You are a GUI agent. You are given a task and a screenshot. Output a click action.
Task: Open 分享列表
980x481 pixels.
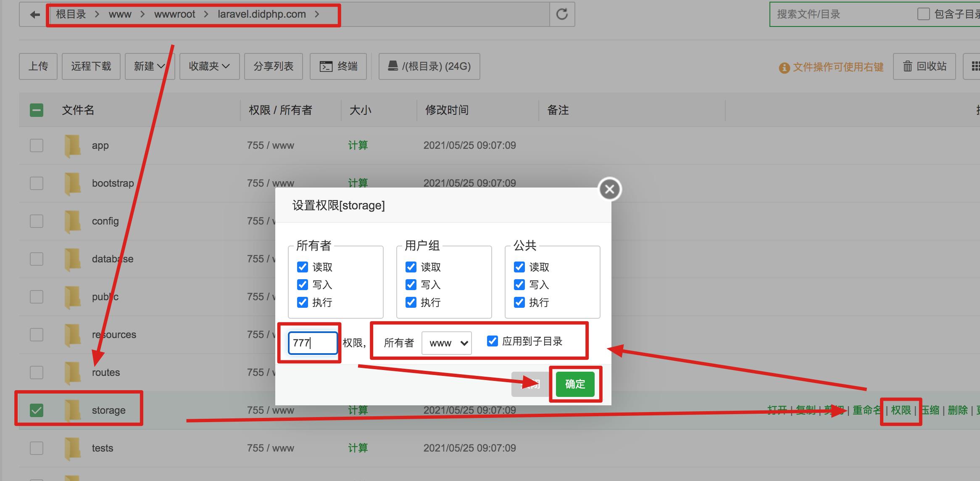(274, 66)
